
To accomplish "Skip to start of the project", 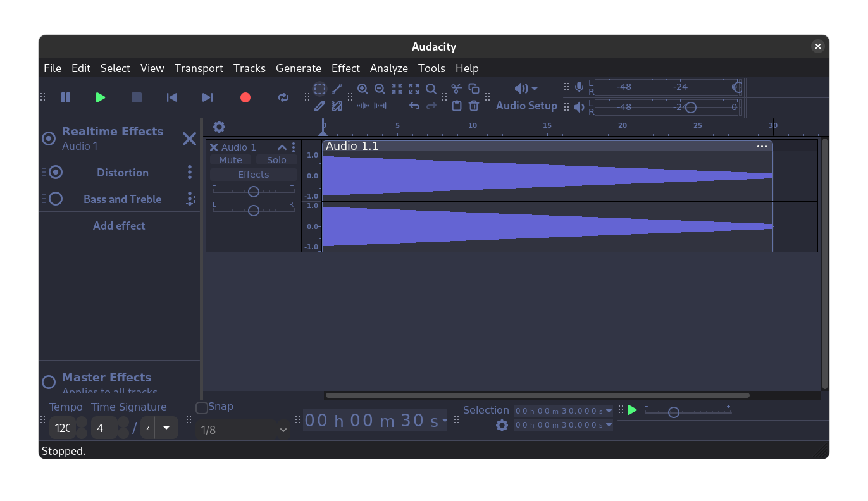I will [171, 97].
